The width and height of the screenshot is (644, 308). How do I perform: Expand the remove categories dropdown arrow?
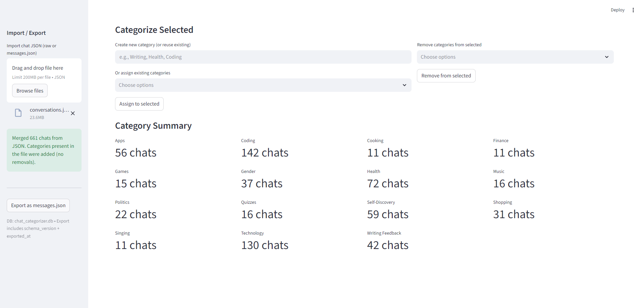point(606,57)
